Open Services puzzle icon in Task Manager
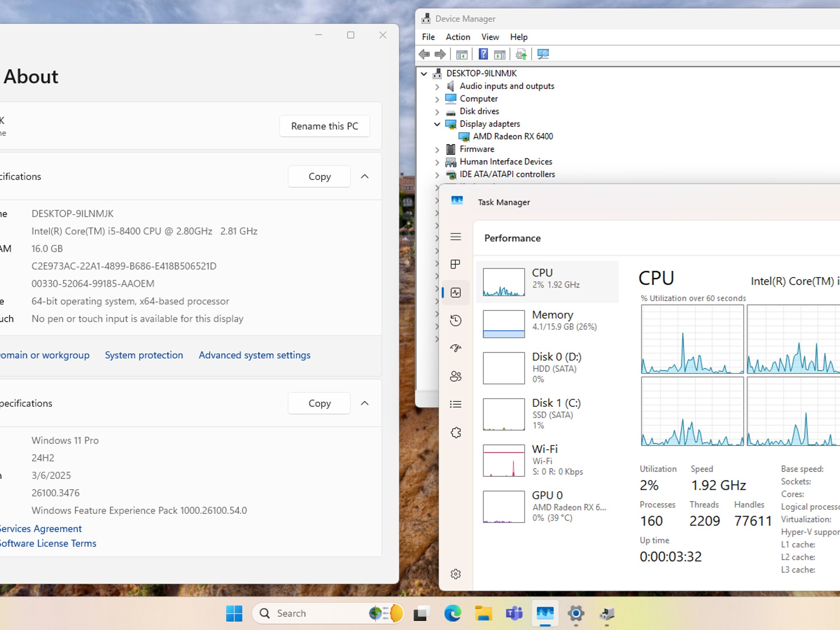 click(456, 432)
